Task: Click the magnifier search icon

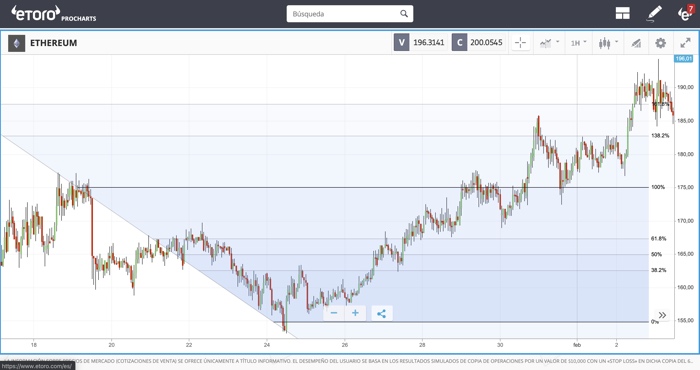Action: (404, 14)
